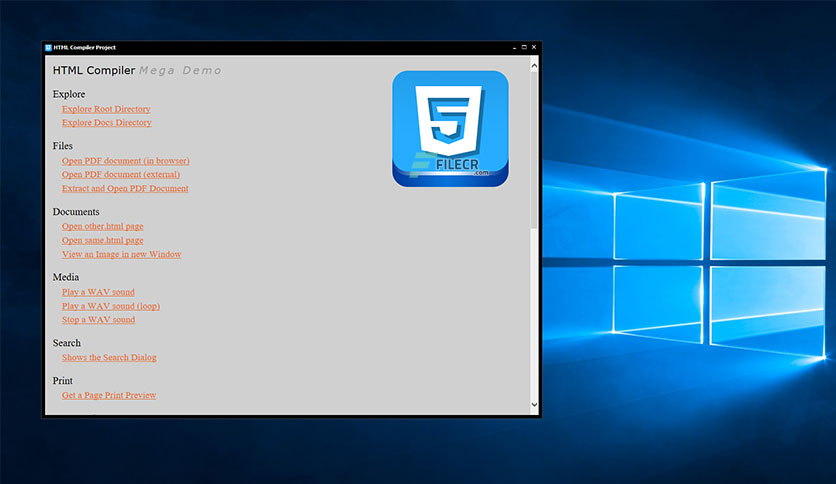Click the HTML Compiler Project window title text
The width and height of the screenshot is (836, 484).
point(84,47)
